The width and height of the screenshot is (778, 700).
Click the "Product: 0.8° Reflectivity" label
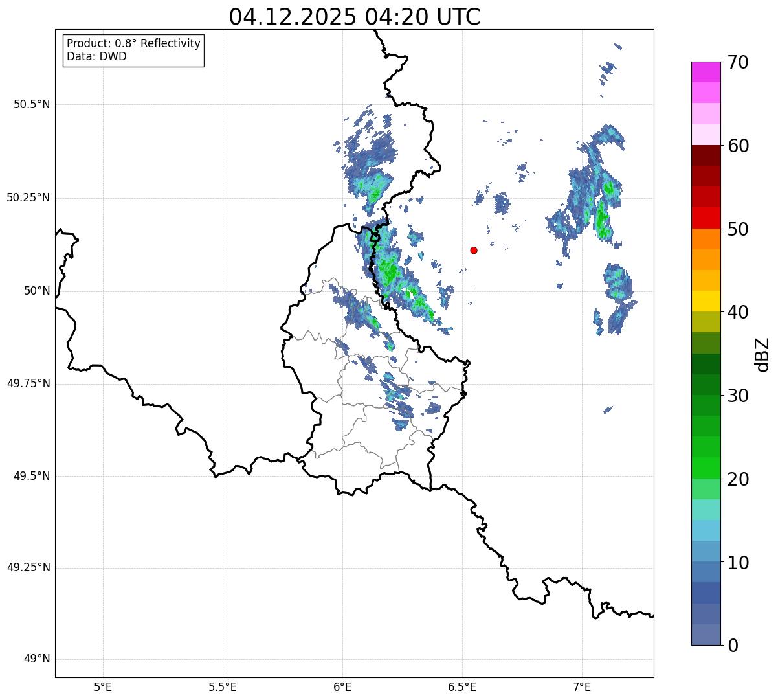click(134, 43)
